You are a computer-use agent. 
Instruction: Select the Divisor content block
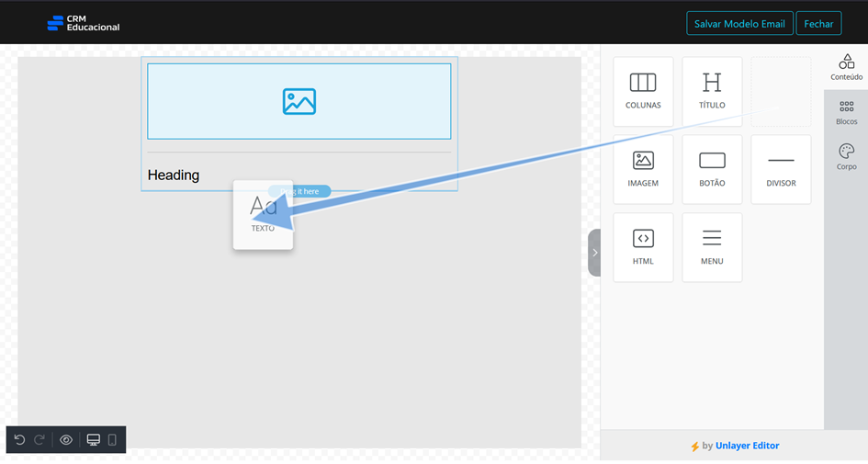(781, 169)
